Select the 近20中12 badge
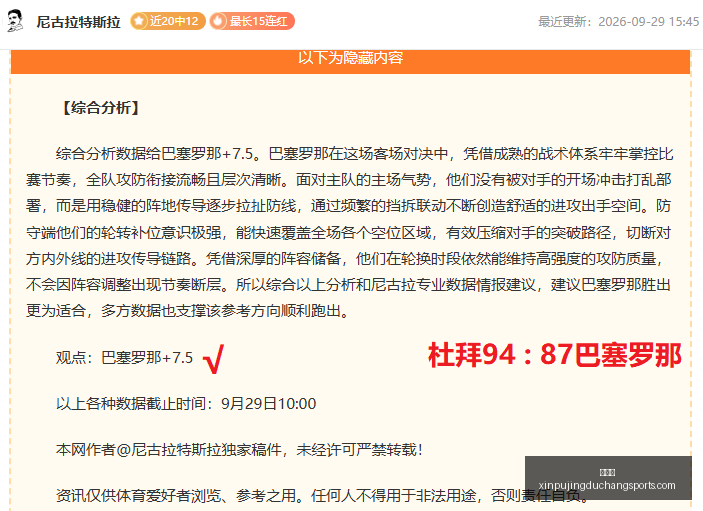The width and height of the screenshot is (703, 511). click(168, 21)
